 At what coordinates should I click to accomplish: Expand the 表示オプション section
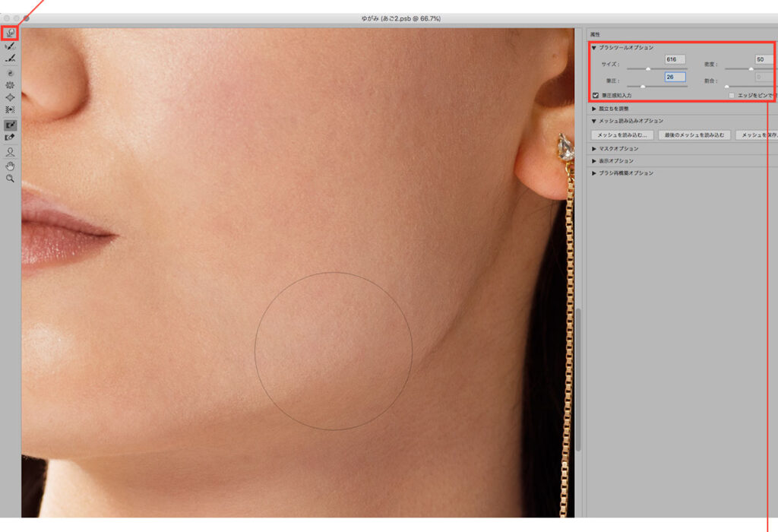pyautogui.click(x=594, y=161)
